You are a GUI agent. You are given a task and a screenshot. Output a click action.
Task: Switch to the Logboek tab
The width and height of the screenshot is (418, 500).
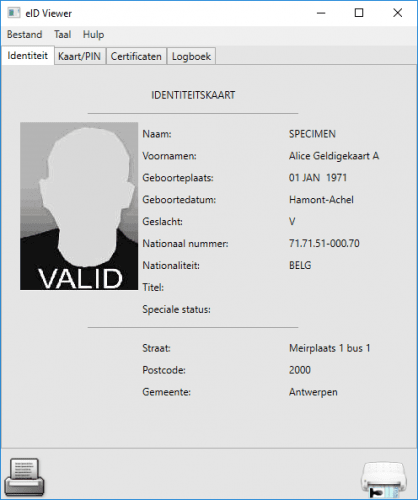(x=191, y=56)
